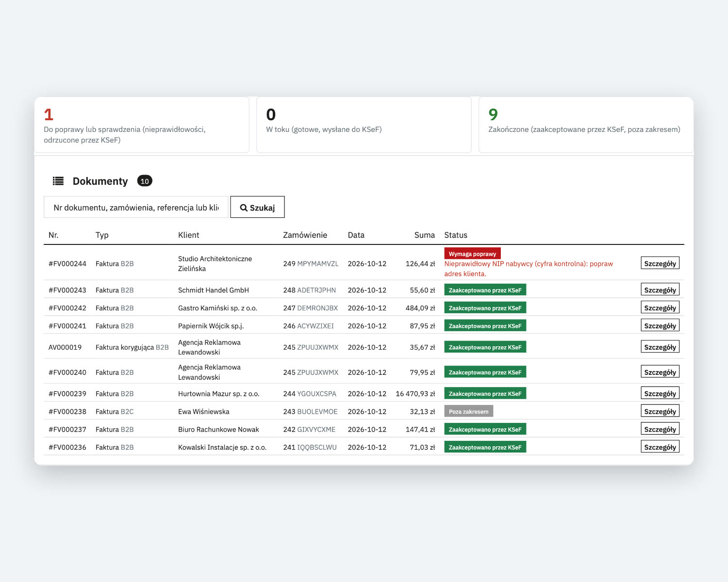728x582 pixels.
Task: Click invoice number #FV000239
Action: pos(67,394)
